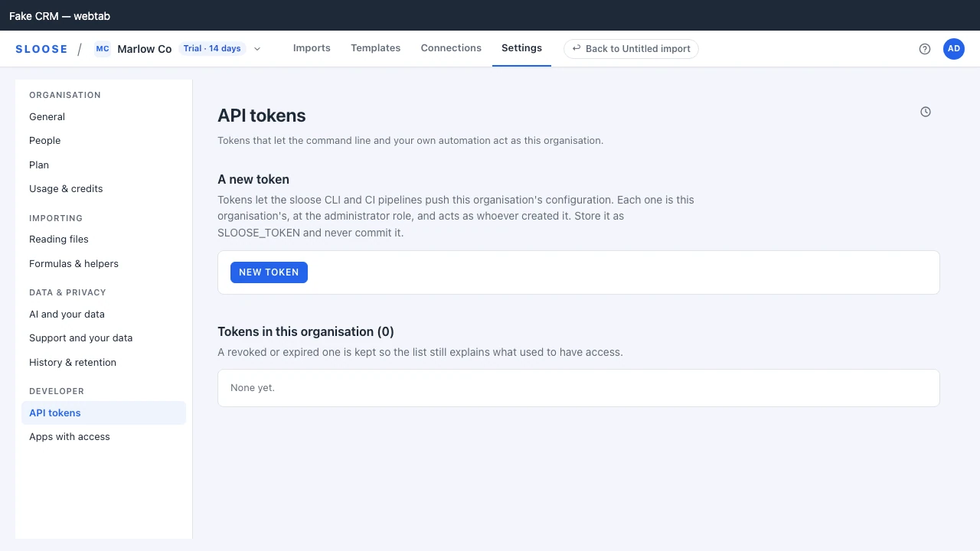Click the NEW TOKEN button
The height and width of the screenshot is (551, 980).
coord(269,272)
